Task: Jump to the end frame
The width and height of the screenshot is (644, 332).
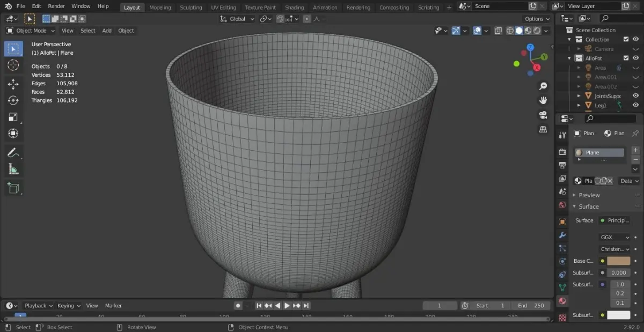Action: pos(306,306)
